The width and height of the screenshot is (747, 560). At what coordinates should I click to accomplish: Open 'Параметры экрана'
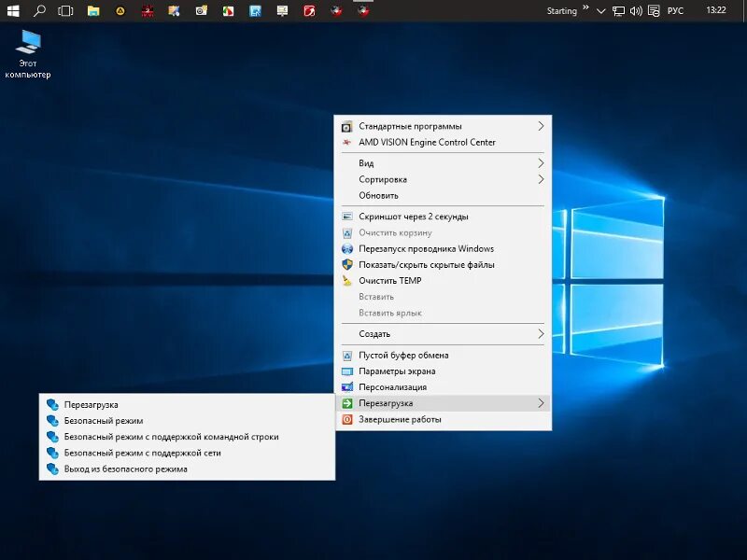(443, 371)
